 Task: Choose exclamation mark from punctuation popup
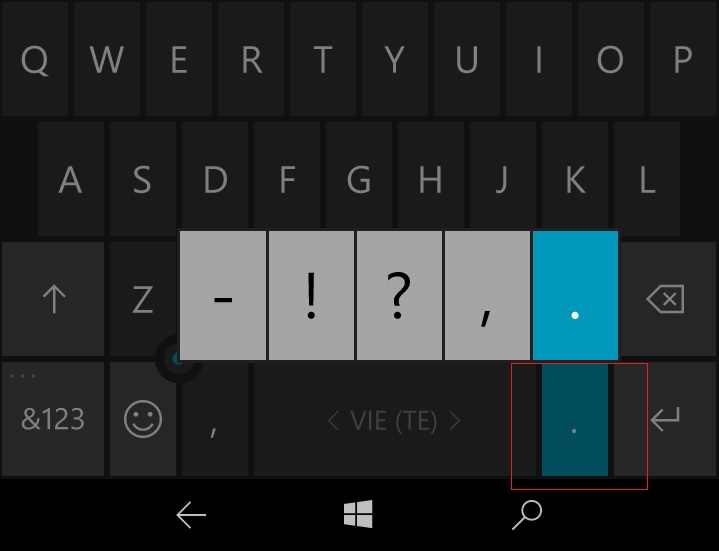tap(311, 295)
